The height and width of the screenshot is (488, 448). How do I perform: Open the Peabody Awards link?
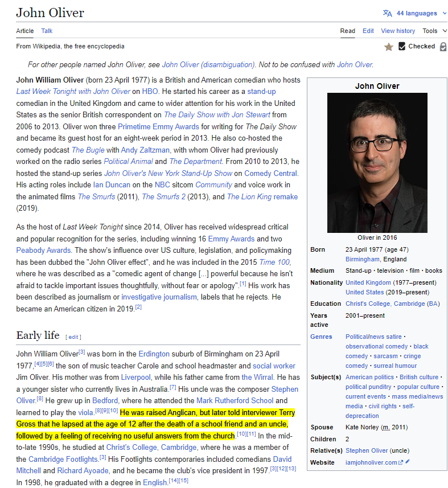[x=44, y=250]
